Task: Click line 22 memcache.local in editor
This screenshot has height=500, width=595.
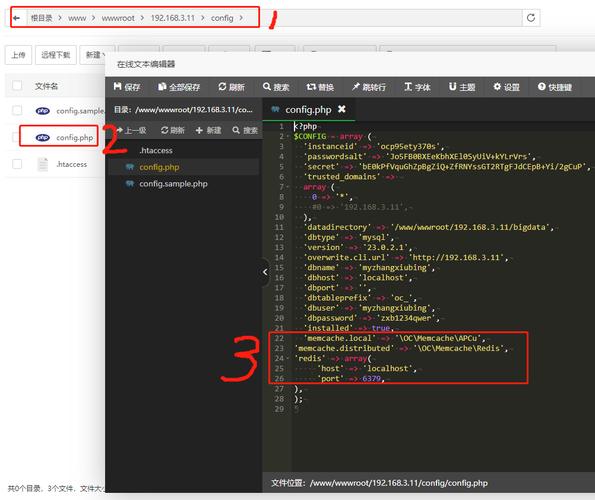Action: click(395, 338)
